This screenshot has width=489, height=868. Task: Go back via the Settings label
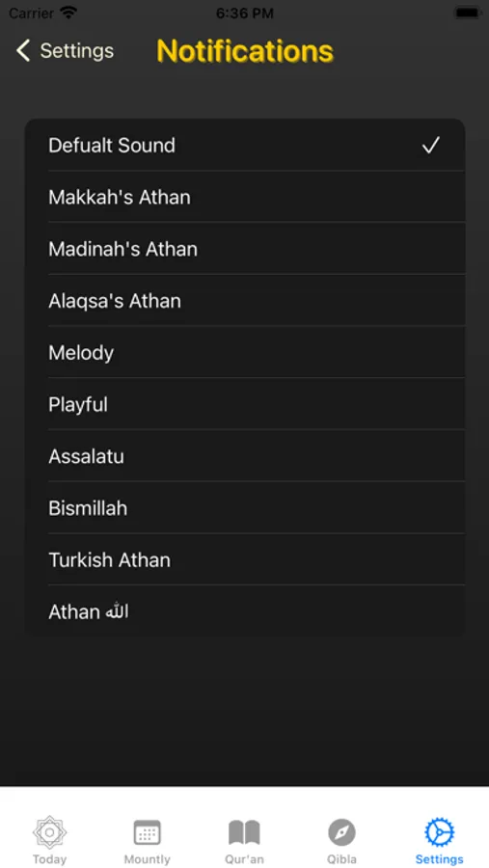click(77, 51)
